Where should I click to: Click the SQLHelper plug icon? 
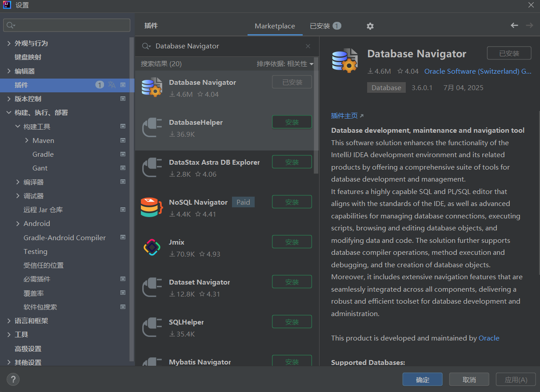pyautogui.click(x=152, y=327)
